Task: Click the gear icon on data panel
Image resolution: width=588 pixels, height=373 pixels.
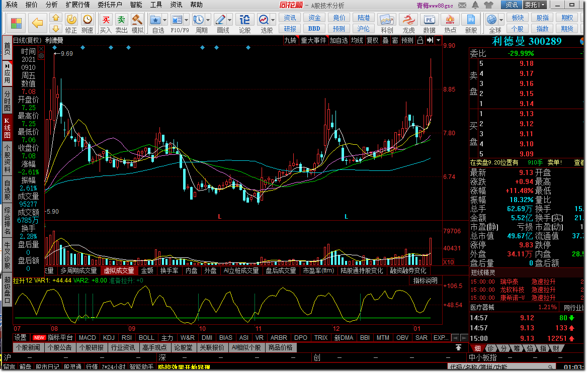Action: (x=41, y=56)
